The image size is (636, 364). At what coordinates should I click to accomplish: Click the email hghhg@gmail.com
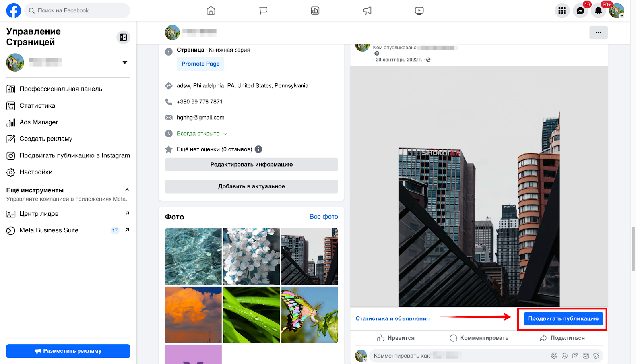click(x=200, y=118)
